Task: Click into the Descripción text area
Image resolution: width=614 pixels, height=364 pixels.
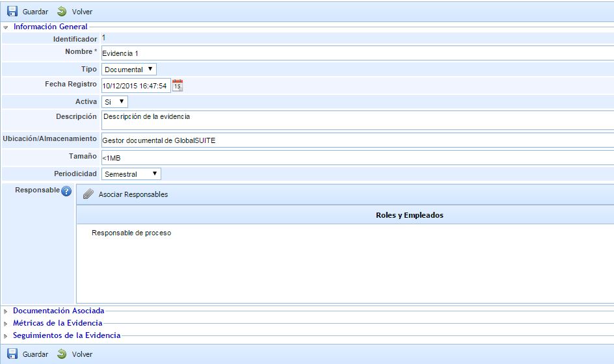Action: coord(356,120)
